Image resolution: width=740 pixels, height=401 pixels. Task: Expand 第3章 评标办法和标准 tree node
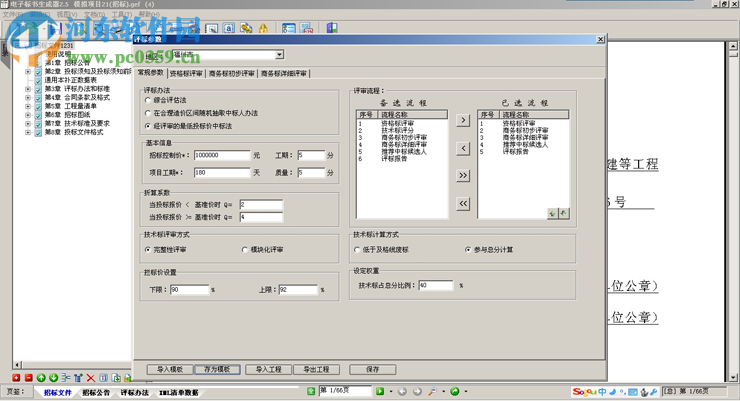(x=29, y=88)
